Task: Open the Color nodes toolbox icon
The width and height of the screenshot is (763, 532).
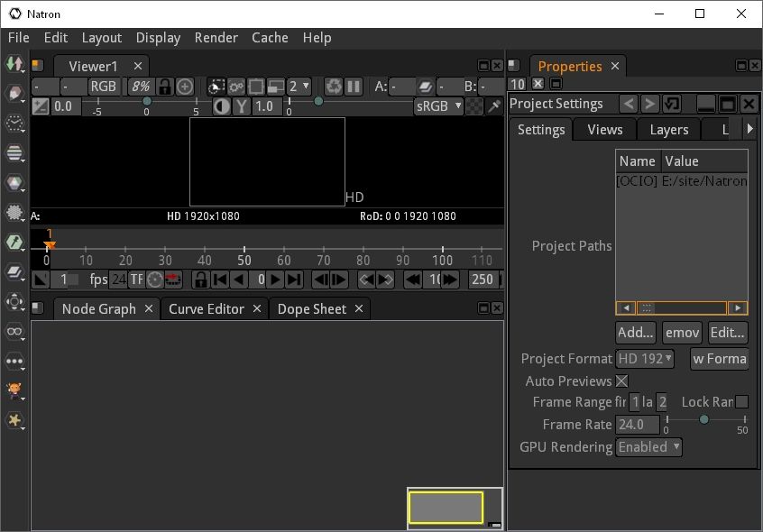Action: click(x=14, y=182)
